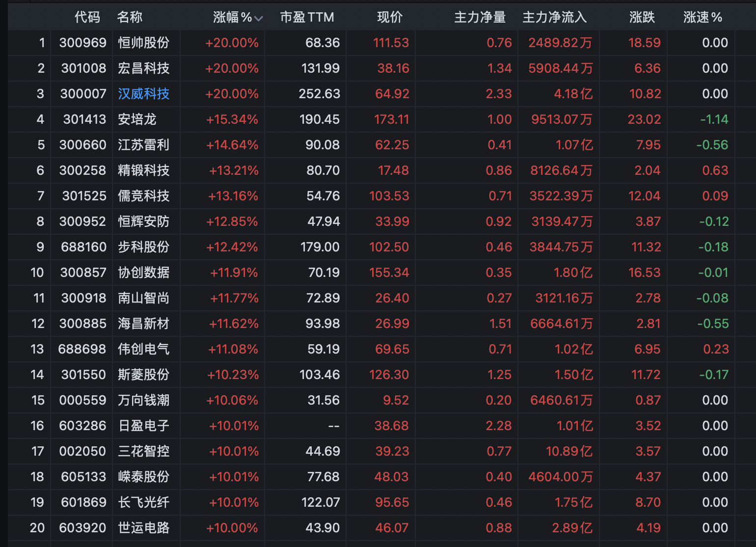Click the 名称 column header
Screen dimensions: 756x547
click(x=130, y=17)
